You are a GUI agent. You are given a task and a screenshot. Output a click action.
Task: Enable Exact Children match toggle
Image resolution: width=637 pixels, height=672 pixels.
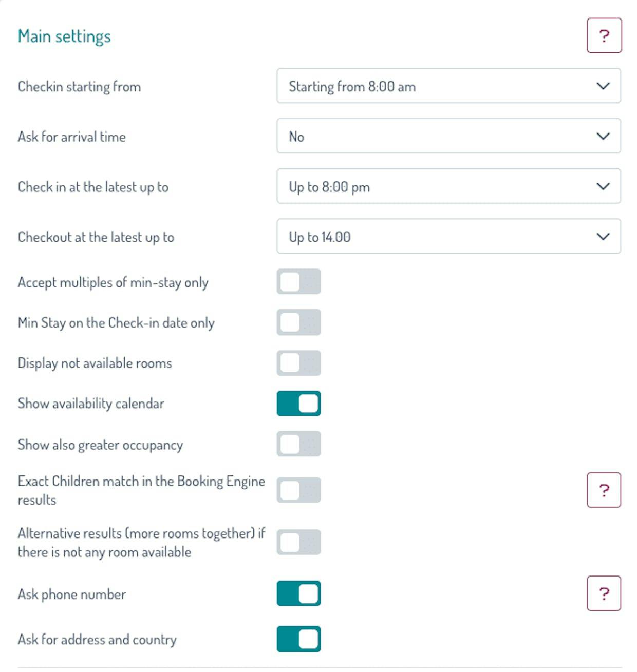[x=298, y=490]
